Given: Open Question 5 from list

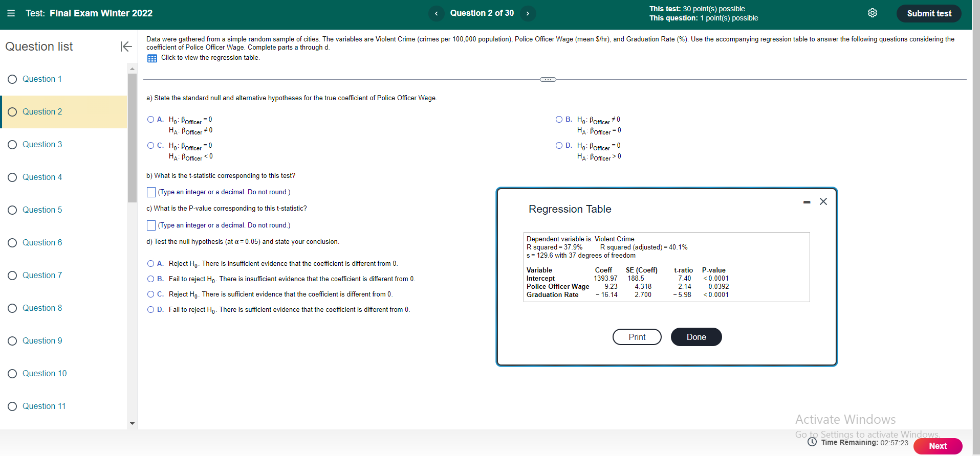Looking at the screenshot, I should [42, 210].
